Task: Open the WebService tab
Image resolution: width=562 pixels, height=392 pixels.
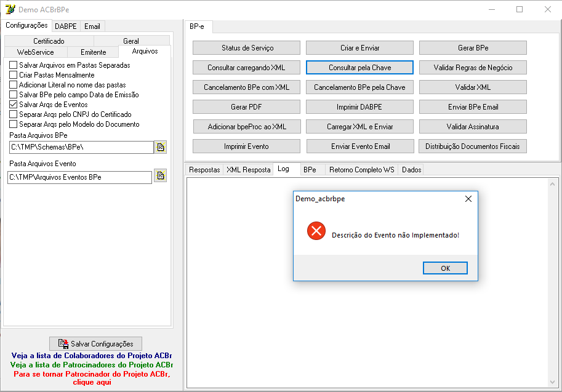Action: coord(36,52)
